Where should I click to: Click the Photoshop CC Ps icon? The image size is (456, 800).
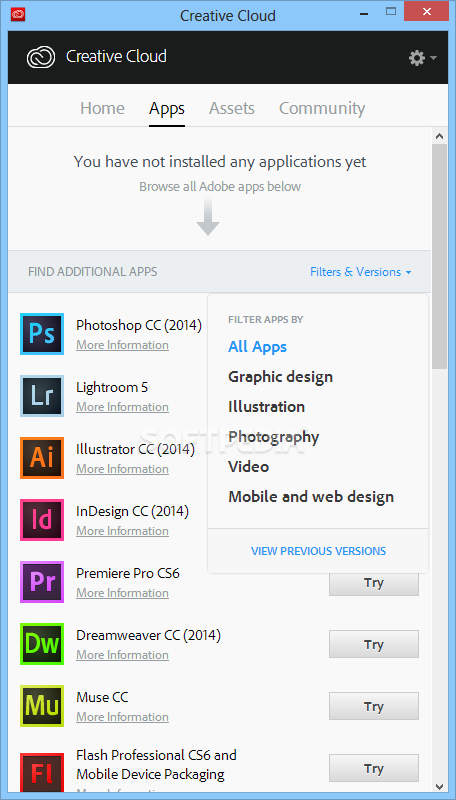(42, 334)
